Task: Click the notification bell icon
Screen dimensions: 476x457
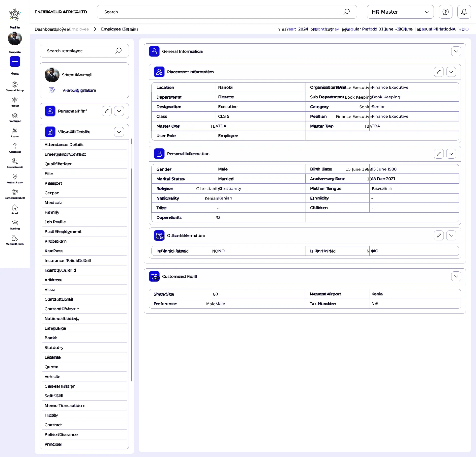Action: point(464,12)
